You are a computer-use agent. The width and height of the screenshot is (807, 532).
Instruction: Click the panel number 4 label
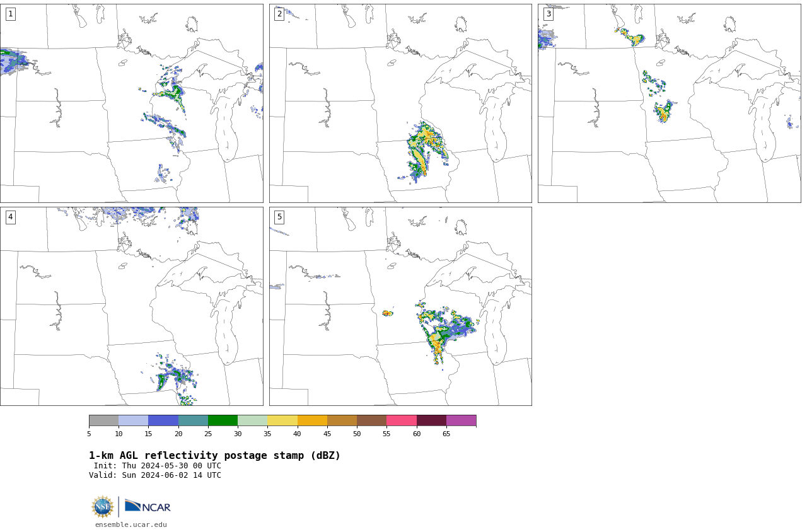[10, 217]
